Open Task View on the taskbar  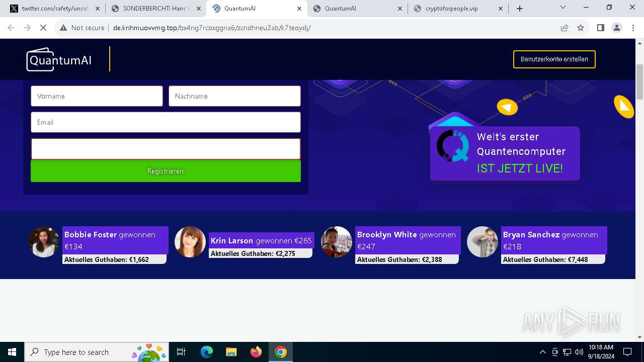(181, 352)
